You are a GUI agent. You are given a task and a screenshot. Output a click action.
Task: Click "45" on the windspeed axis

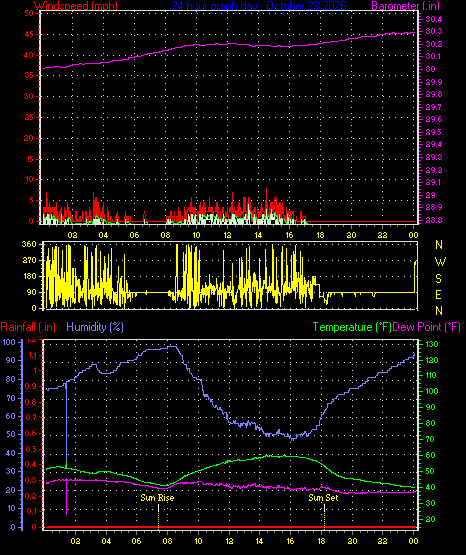click(x=29, y=34)
